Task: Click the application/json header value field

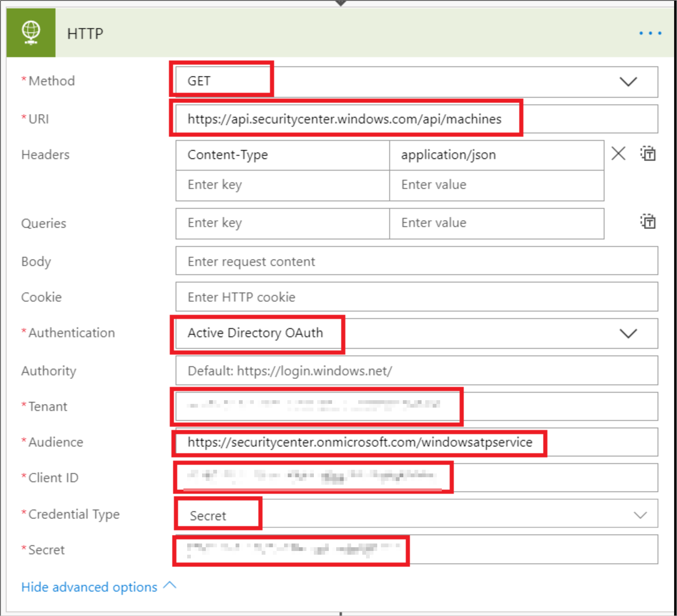Action: (496, 155)
